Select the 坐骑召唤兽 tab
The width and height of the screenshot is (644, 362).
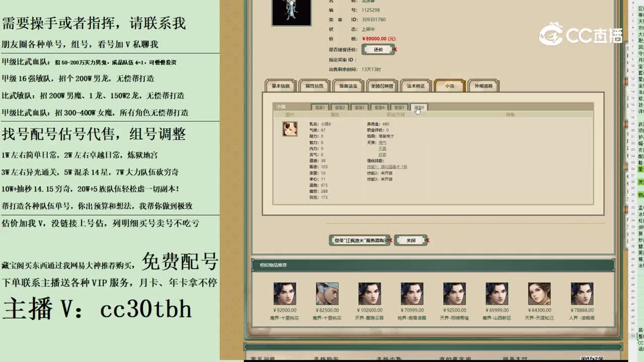[x=382, y=86]
